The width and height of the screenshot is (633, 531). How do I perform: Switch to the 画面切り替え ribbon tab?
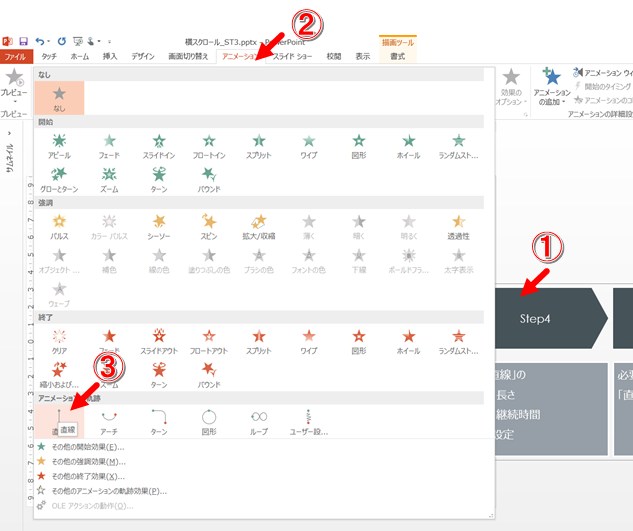click(188, 57)
